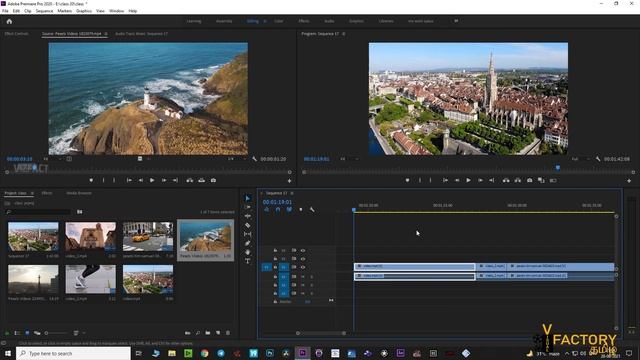Image resolution: width=640 pixels, height=360 pixels.
Task: Click timeline horizontal zoom scrollbar
Action: (321, 333)
